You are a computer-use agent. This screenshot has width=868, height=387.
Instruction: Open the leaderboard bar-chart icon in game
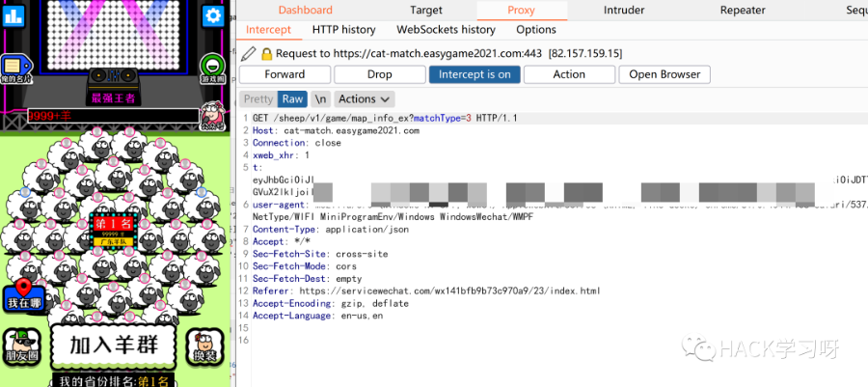(x=14, y=14)
